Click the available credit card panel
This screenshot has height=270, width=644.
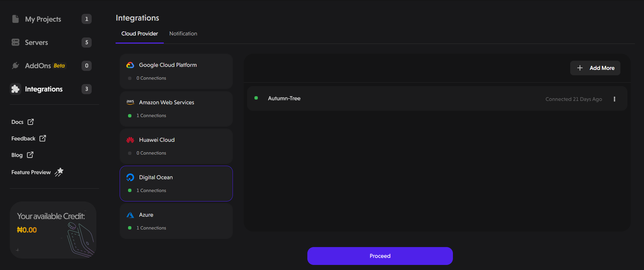click(x=53, y=230)
